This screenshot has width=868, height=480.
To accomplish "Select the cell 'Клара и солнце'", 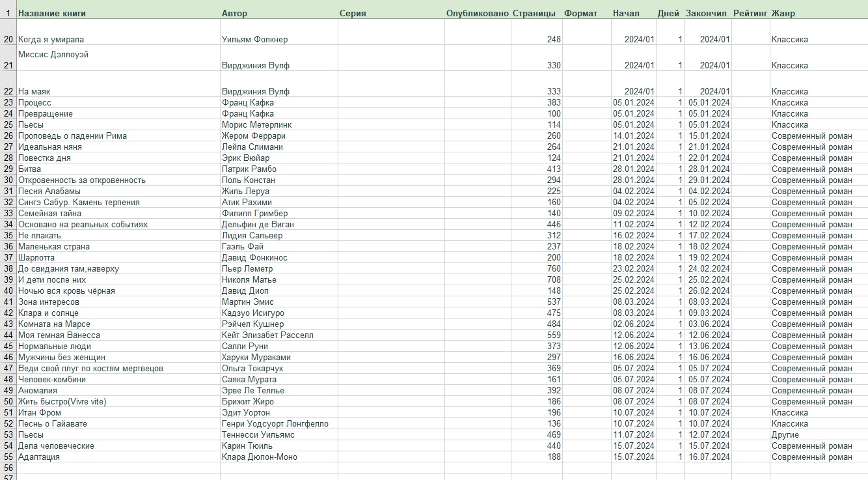I will tap(118, 313).
